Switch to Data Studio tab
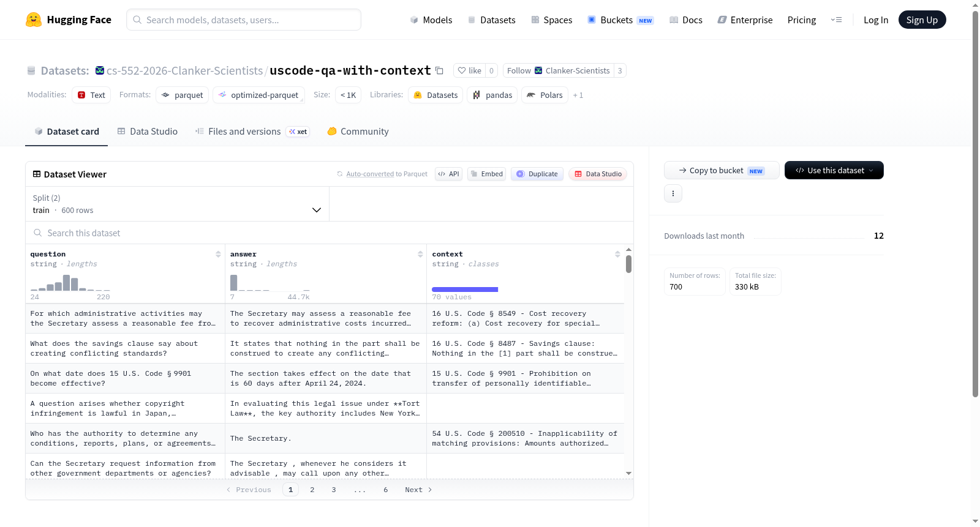The image size is (980, 527). coord(148,132)
